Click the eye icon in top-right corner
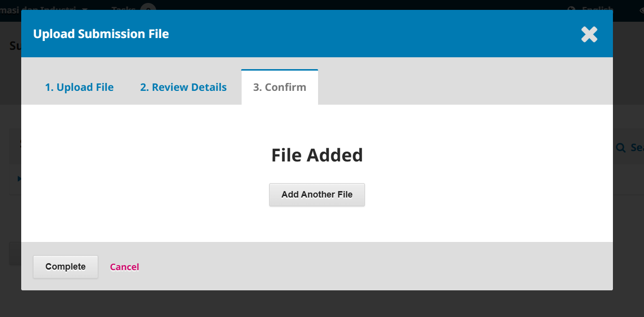 (x=640, y=9)
